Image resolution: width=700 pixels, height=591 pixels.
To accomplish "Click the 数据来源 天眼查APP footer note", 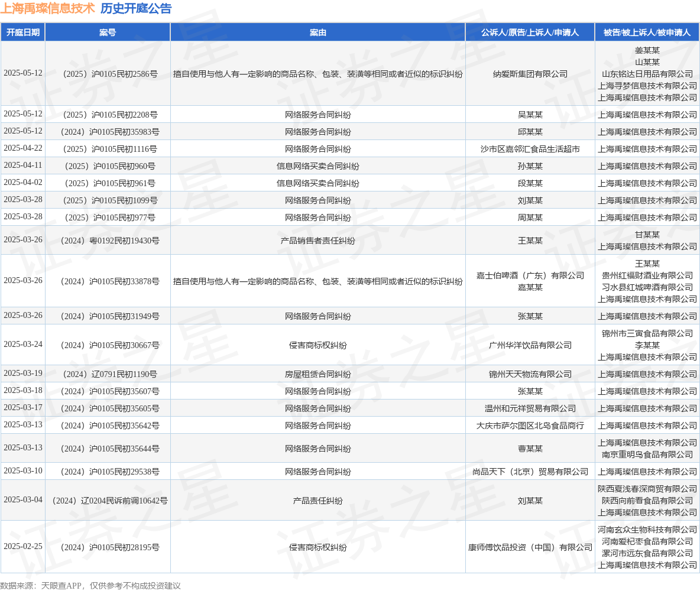I will click(x=90, y=586).
